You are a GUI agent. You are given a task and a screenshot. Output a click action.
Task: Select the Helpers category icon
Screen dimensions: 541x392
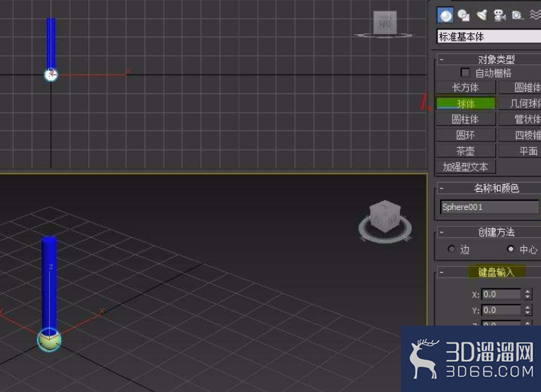click(517, 15)
